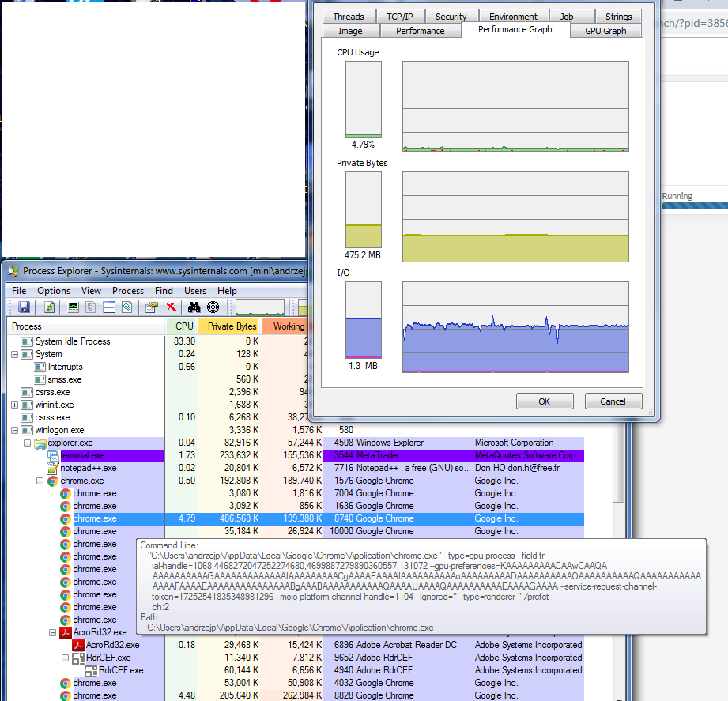Click the red X Kill Process icon
This screenshot has height=701, width=728.
coord(172,307)
